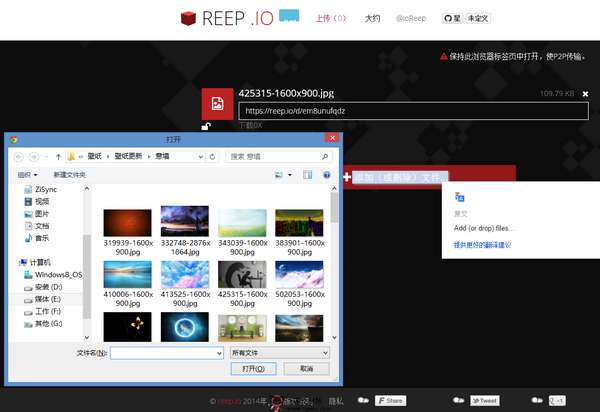Click the red cube REEP.IO logo
This screenshot has width=600, height=412.
click(188, 18)
